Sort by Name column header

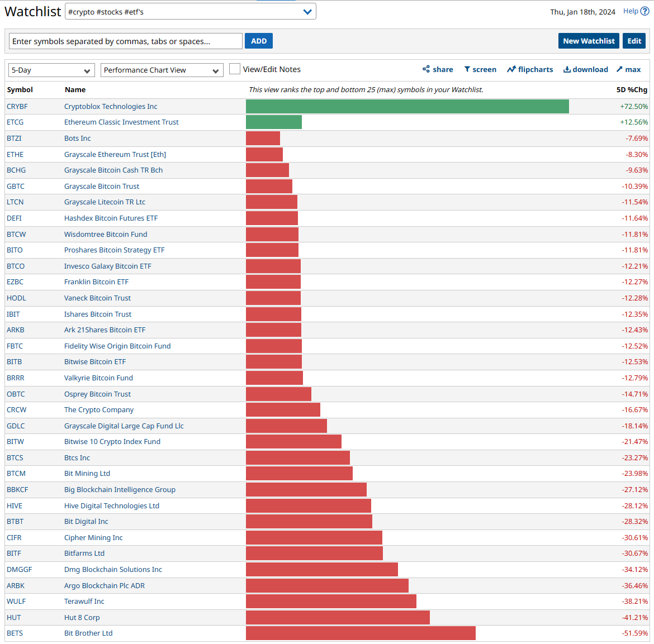tap(75, 89)
